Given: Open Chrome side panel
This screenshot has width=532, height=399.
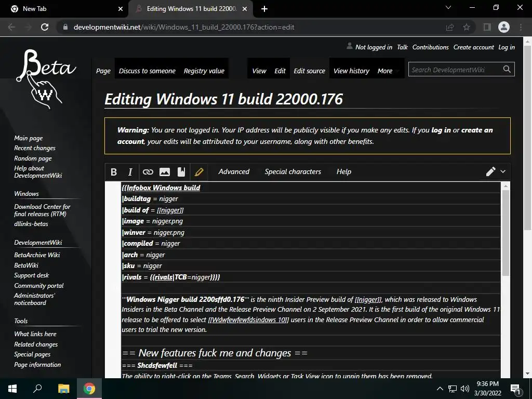Looking at the screenshot, I should point(487,27).
